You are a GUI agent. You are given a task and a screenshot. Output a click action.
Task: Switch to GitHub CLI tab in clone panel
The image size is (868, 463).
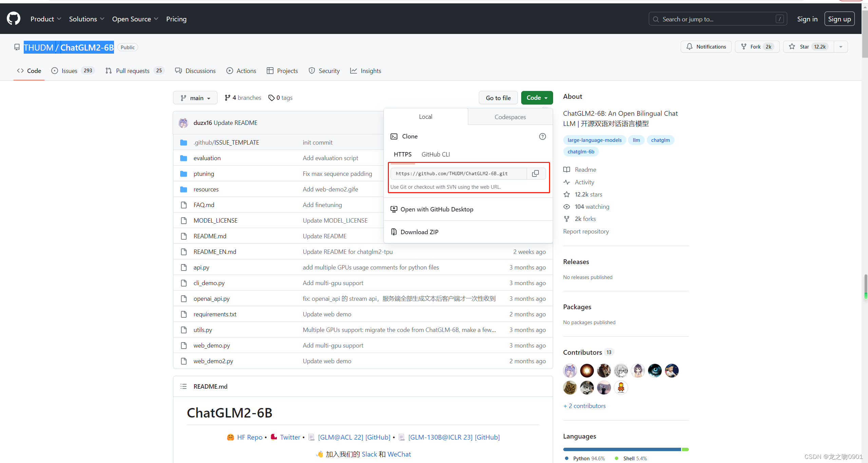(436, 154)
